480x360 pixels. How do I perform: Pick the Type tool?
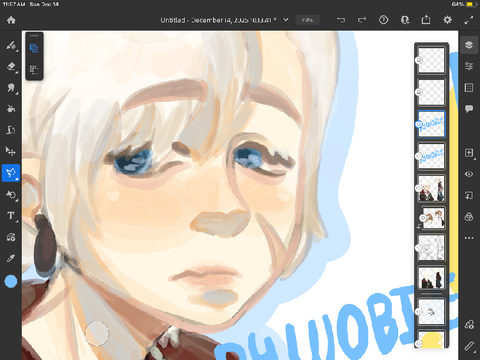[x=11, y=216]
